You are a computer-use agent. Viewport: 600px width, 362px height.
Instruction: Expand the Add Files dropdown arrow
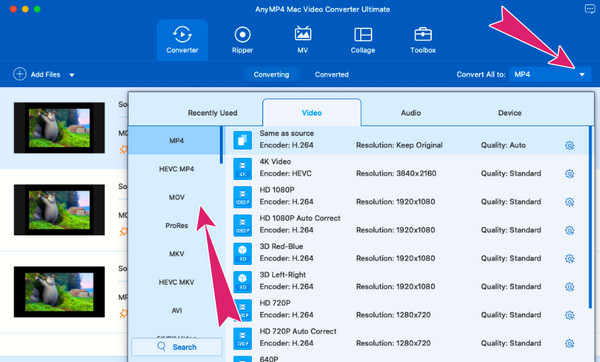point(72,75)
